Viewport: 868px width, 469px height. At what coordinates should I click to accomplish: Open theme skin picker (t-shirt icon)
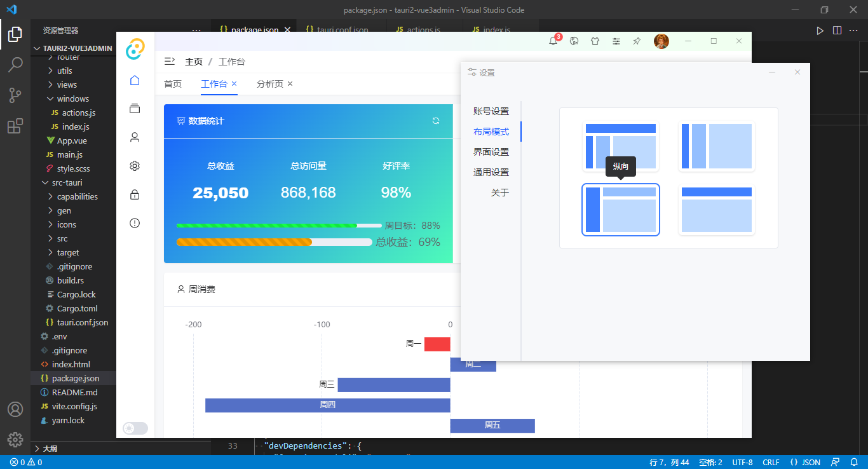pos(595,41)
